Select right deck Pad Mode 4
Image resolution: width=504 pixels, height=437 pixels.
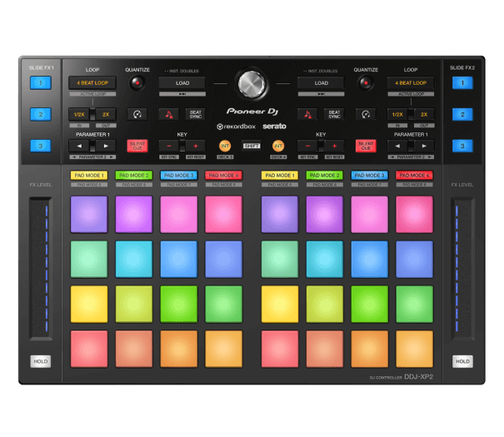pyautogui.click(x=414, y=176)
